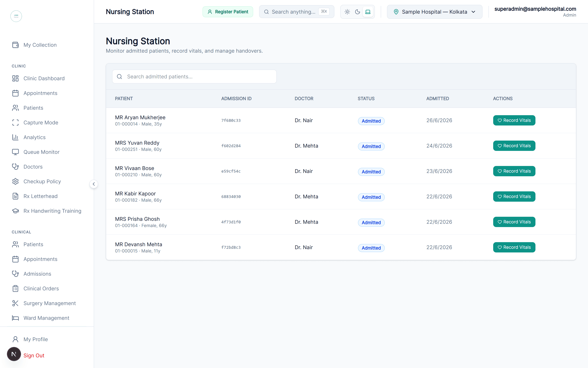
Task: Click the Admitted badge for Kabir Kapoor
Action: click(371, 197)
